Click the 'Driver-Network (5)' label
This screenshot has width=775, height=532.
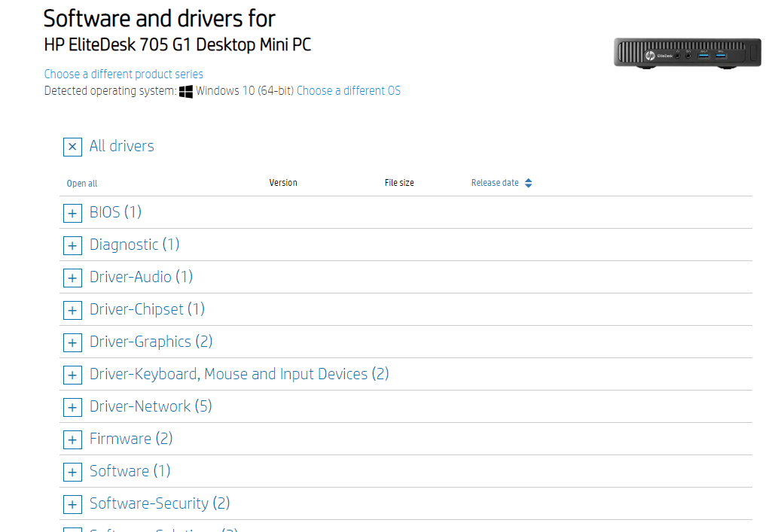(x=151, y=406)
